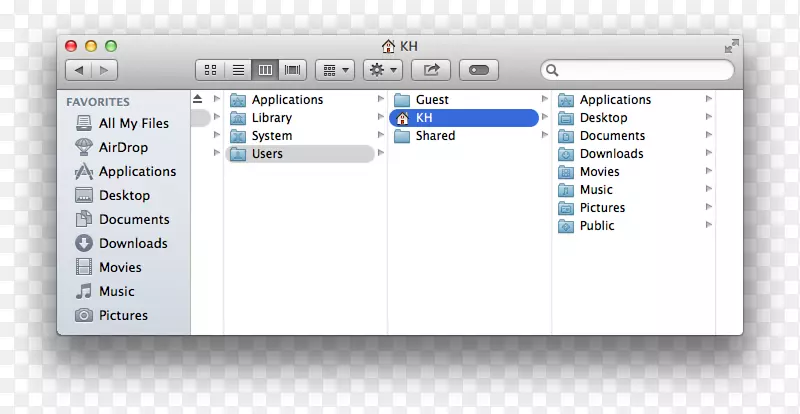Expand arrow next to Shared folder
Viewport: 800px width, 414px height.
pos(545,135)
